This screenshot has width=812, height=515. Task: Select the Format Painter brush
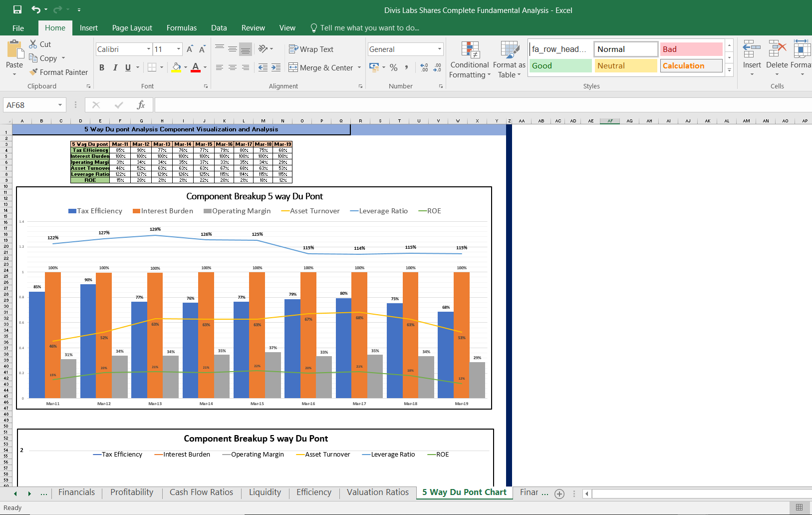click(x=33, y=72)
